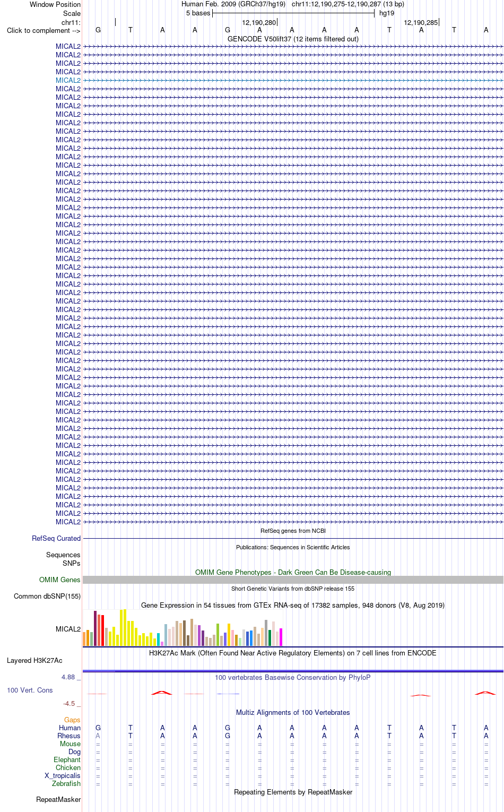
Task: Click the 12,190,285 ruler position marker
Action: pos(421,22)
